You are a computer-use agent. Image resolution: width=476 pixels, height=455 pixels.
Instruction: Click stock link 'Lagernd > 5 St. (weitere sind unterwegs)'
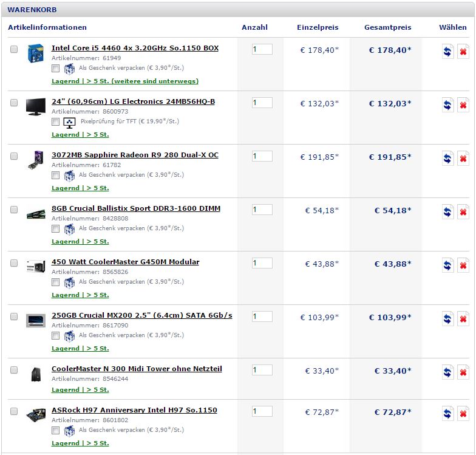tap(125, 81)
